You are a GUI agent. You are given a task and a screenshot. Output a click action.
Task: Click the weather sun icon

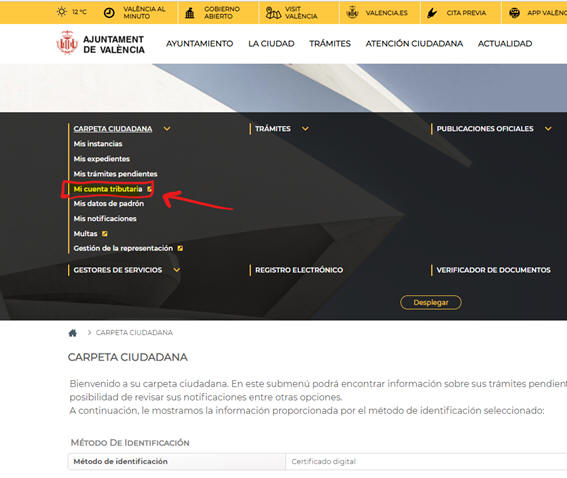[x=62, y=12]
